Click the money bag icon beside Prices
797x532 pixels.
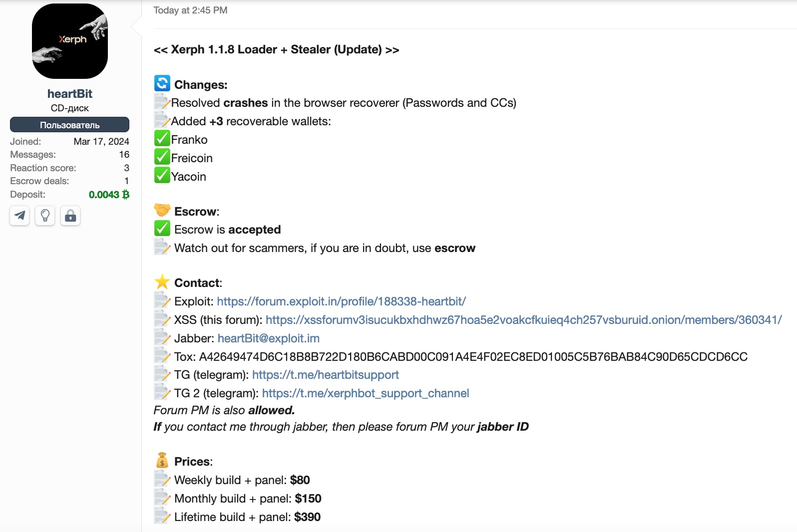(162, 460)
